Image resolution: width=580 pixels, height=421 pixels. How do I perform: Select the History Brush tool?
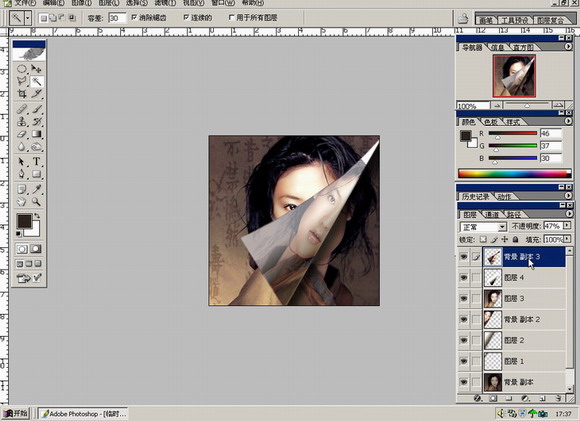pyautogui.click(x=36, y=121)
